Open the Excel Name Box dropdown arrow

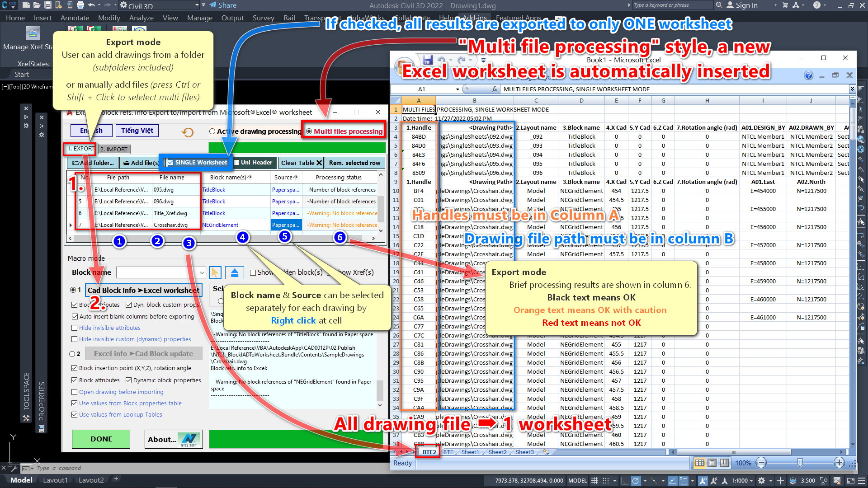coord(458,89)
